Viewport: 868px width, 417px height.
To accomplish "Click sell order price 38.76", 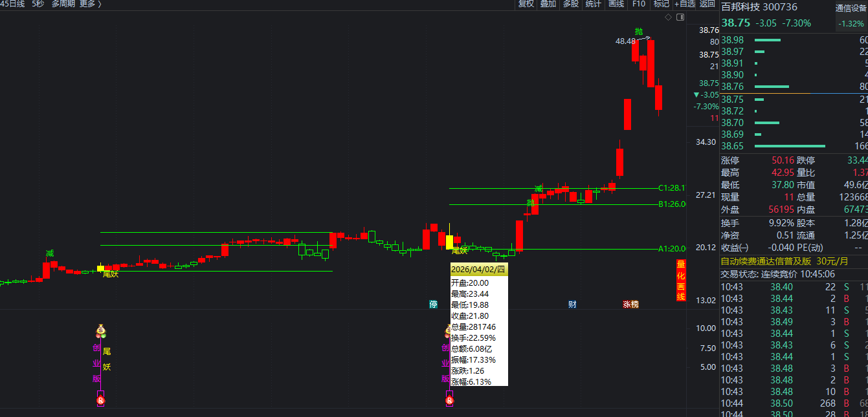I will [732, 87].
